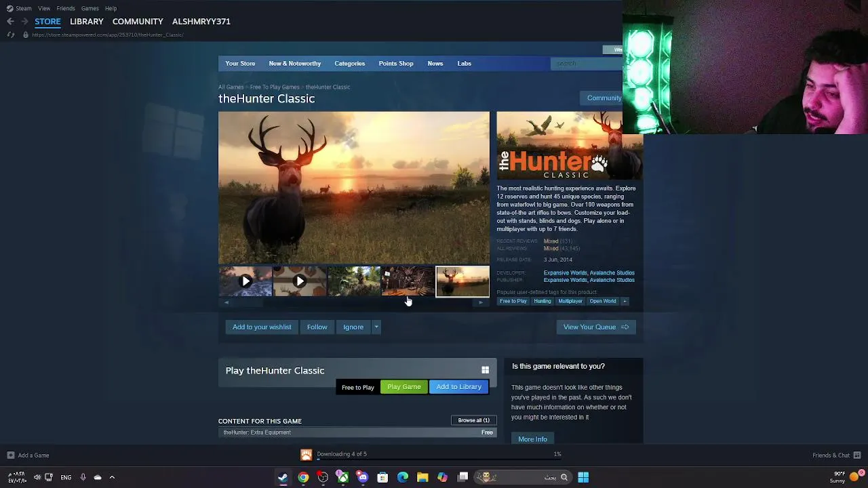Open the Games menu
The width and height of the screenshot is (868, 488).
coord(90,8)
